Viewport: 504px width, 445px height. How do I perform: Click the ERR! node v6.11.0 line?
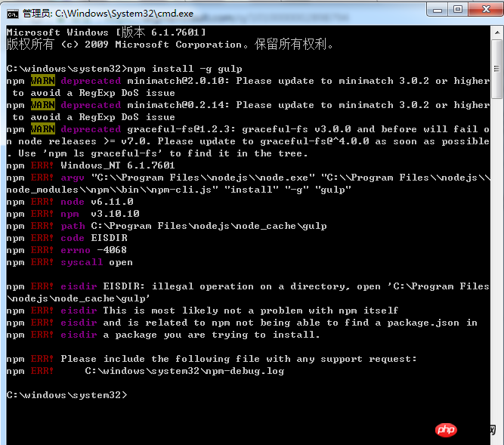point(70,202)
